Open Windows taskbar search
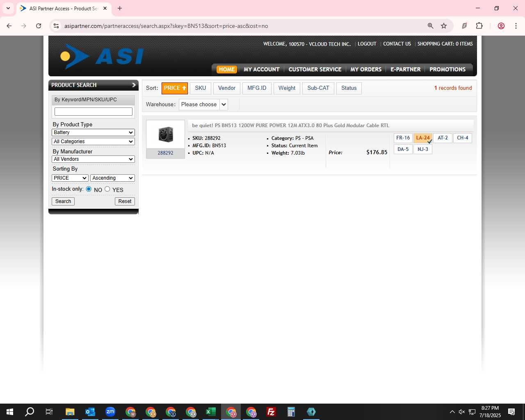This screenshot has width=525, height=420. [x=30, y=412]
